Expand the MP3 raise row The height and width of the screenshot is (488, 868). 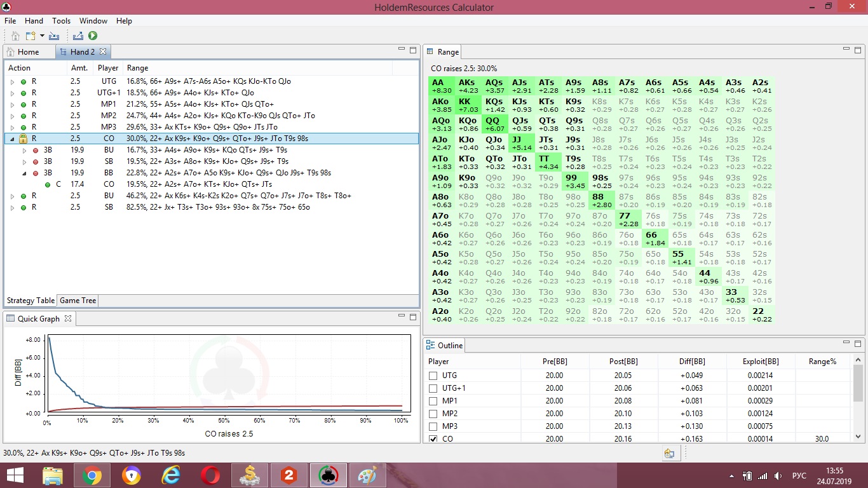point(12,127)
